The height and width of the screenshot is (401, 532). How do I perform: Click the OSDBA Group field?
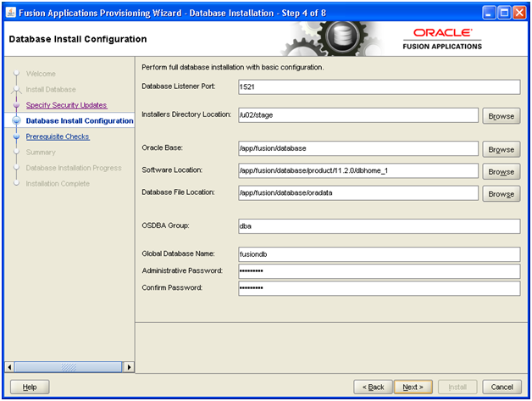379,226
